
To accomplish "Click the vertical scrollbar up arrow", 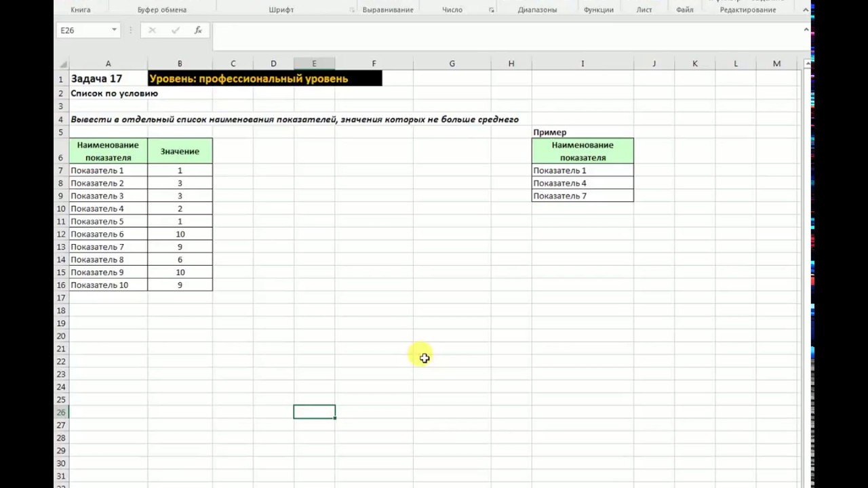I will (x=807, y=64).
